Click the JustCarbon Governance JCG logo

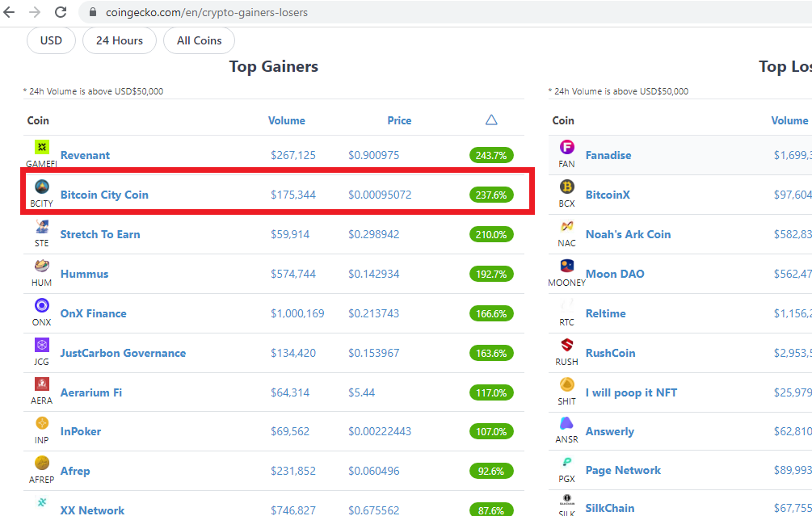42,345
